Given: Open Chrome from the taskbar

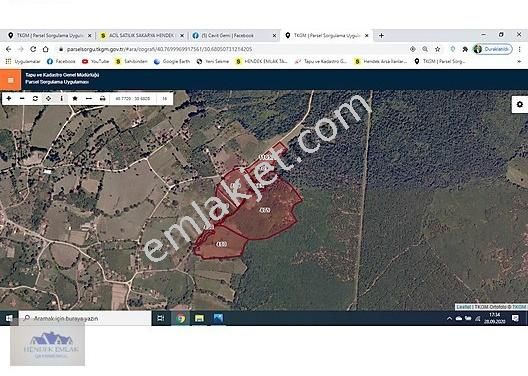Looking at the screenshot, I should tap(180, 318).
